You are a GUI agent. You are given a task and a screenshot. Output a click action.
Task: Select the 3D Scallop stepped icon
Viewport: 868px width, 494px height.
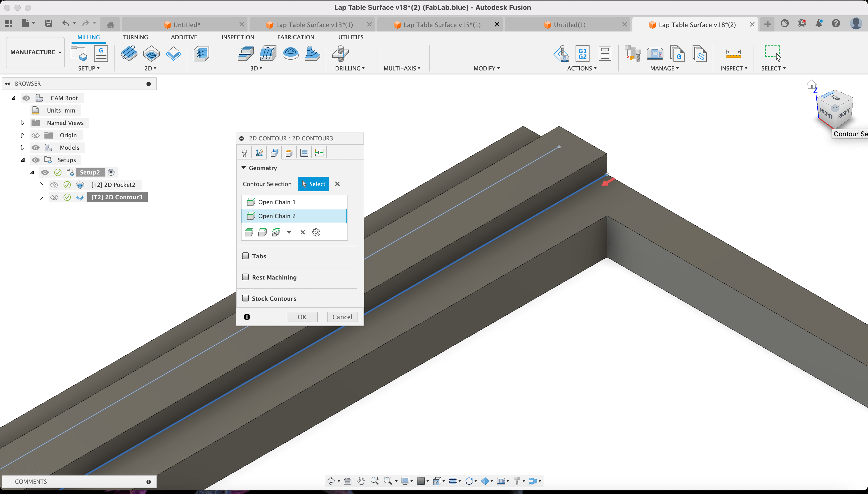pyautogui.click(x=312, y=54)
